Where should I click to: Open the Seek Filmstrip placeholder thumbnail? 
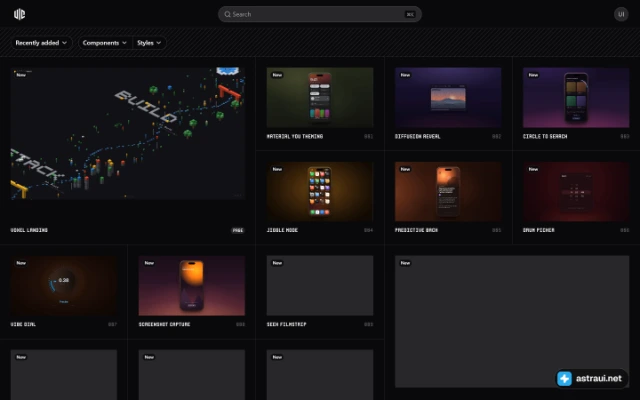[x=320, y=286]
